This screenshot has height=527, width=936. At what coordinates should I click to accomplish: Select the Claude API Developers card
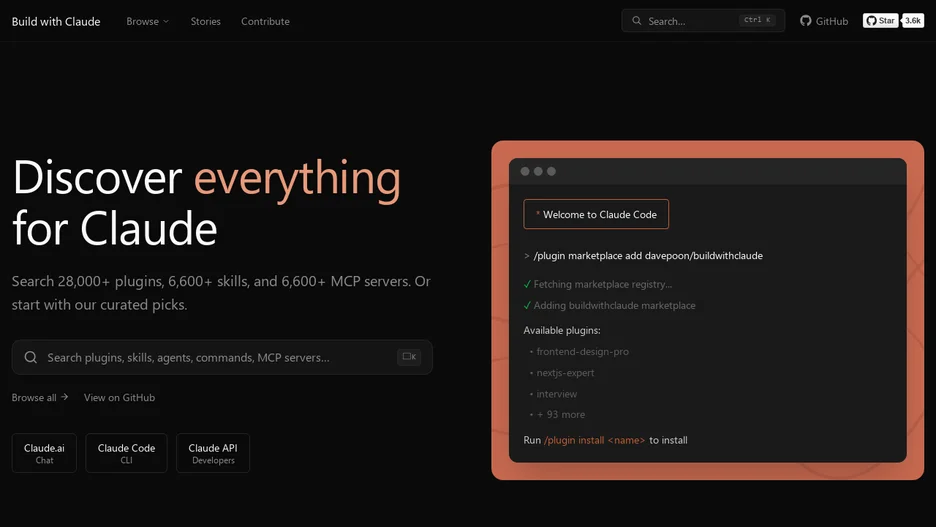(213, 453)
